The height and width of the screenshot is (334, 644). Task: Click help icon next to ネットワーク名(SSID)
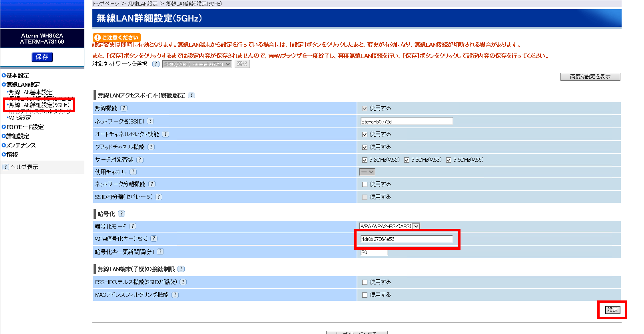150,121
